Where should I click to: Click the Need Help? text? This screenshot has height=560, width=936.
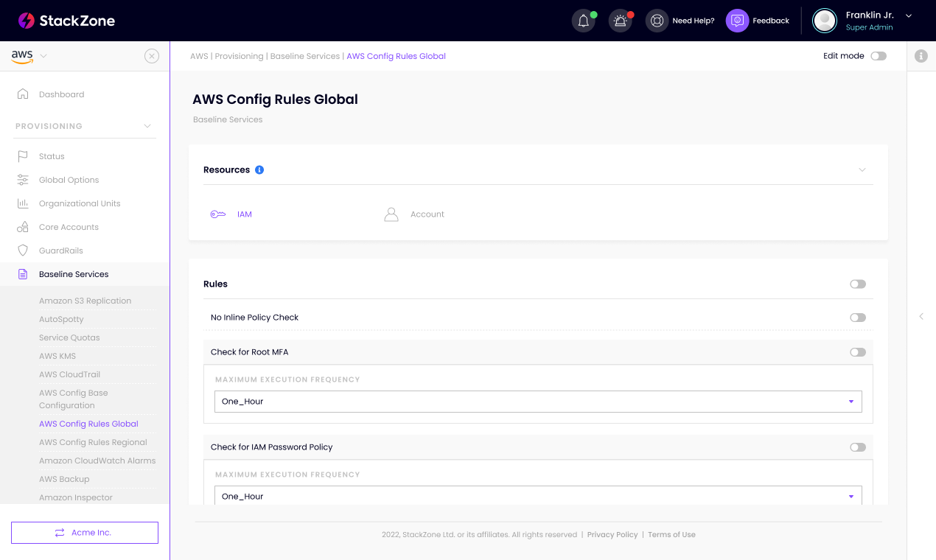pos(694,21)
